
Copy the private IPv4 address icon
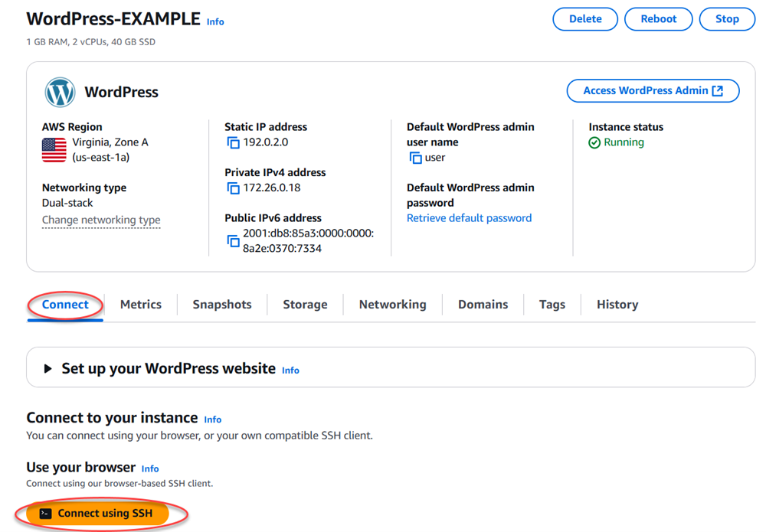pos(233,188)
